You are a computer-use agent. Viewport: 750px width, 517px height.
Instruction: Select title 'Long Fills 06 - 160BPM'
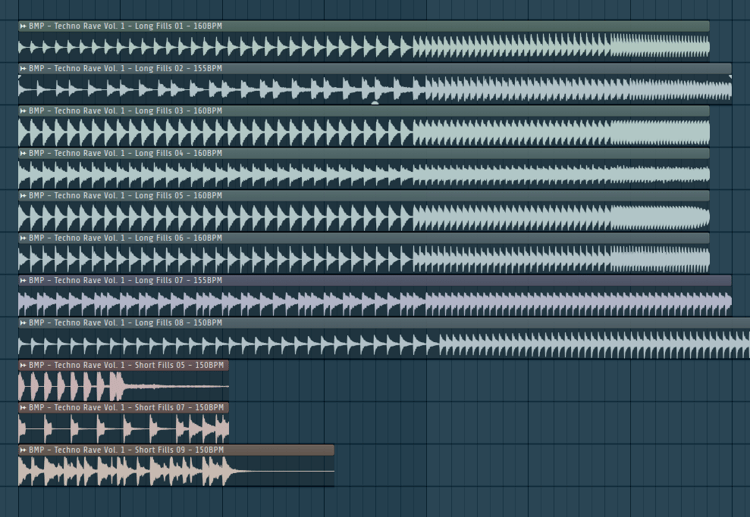pyautogui.click(x=178, y=238)
